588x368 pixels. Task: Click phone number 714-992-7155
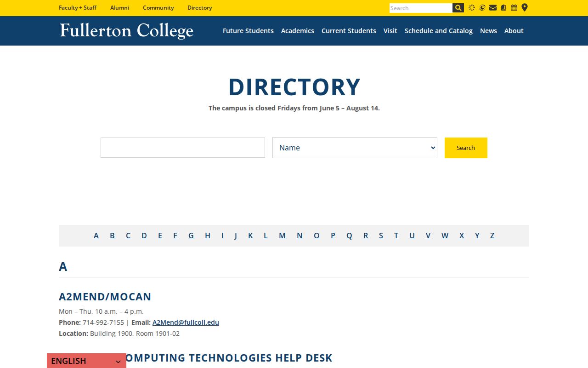click(x=103, y=322)
